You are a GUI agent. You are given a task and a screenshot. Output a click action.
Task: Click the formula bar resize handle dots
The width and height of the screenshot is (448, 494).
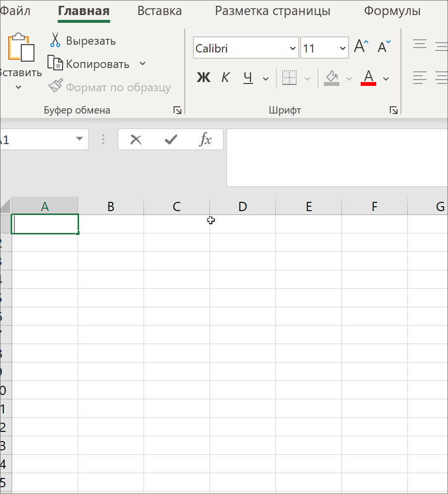coord(103,139)
